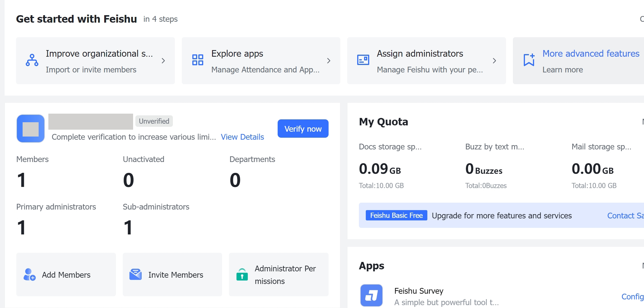Select the Feishu Basic Free plan badge

(396, 216)
